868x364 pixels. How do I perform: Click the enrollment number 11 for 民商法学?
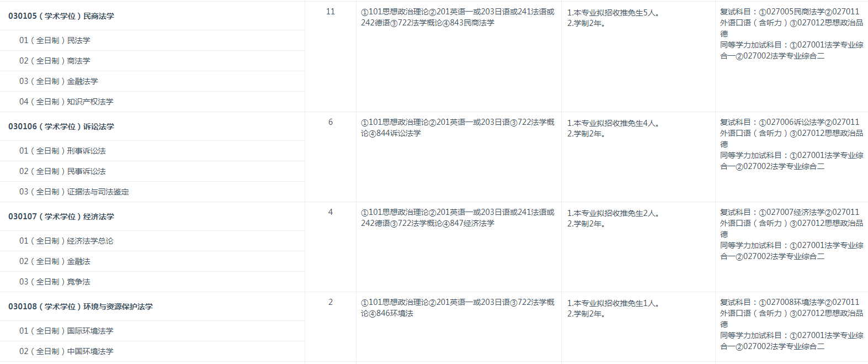(331, 12)
